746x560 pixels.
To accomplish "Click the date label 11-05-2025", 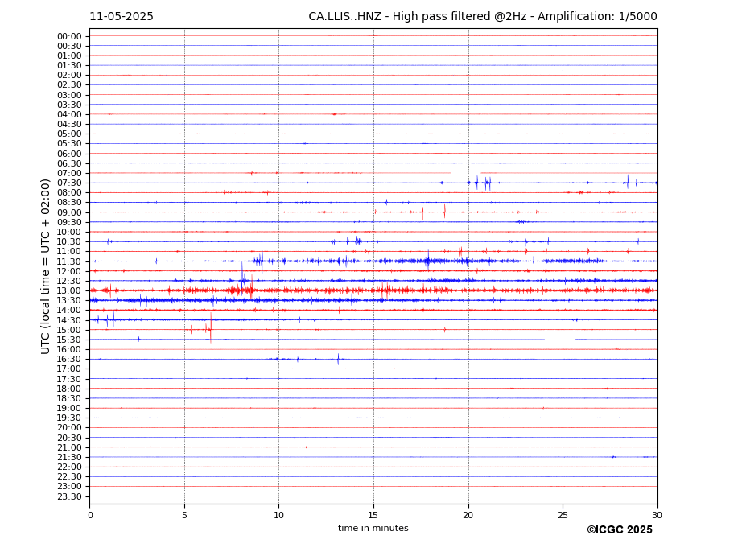I will tap(122, 17).
